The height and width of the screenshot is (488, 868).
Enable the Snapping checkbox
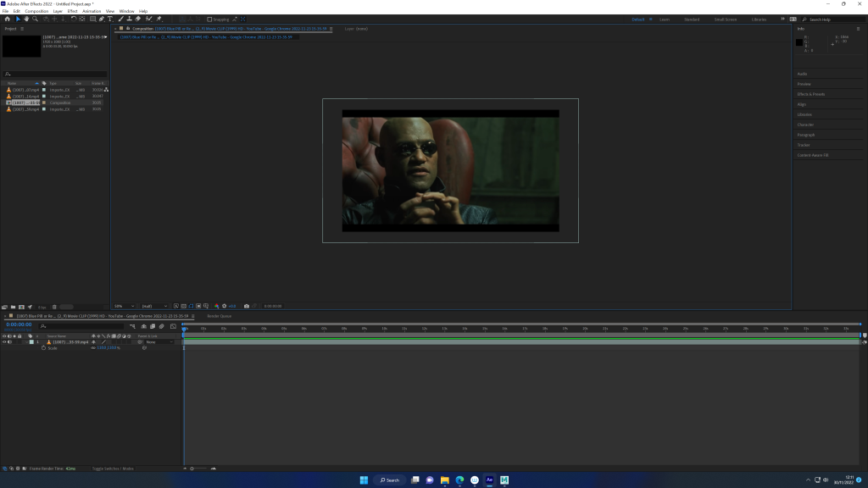(x=209, y=19)
